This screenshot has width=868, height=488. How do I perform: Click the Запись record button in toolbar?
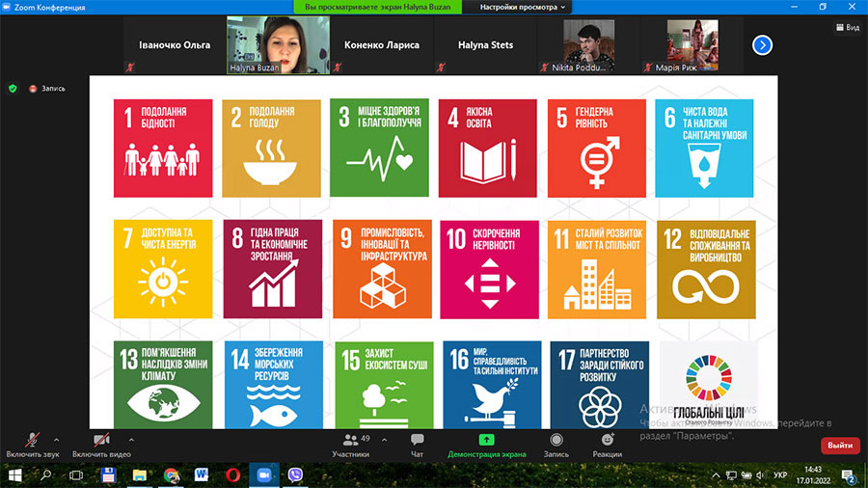pos(556,445)
